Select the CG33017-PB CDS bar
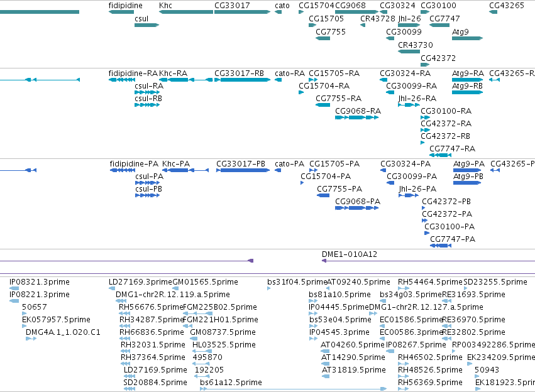The height and width of the screenshot is (392, 535). [243, 170]
